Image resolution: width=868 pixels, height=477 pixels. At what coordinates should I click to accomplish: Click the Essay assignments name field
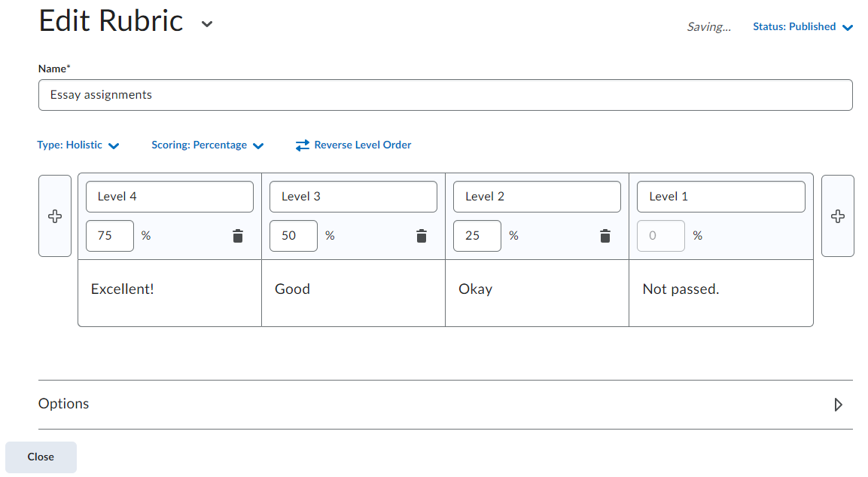click(445, 95)
